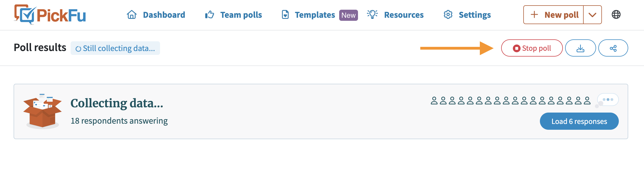Create a New poll

553,15
